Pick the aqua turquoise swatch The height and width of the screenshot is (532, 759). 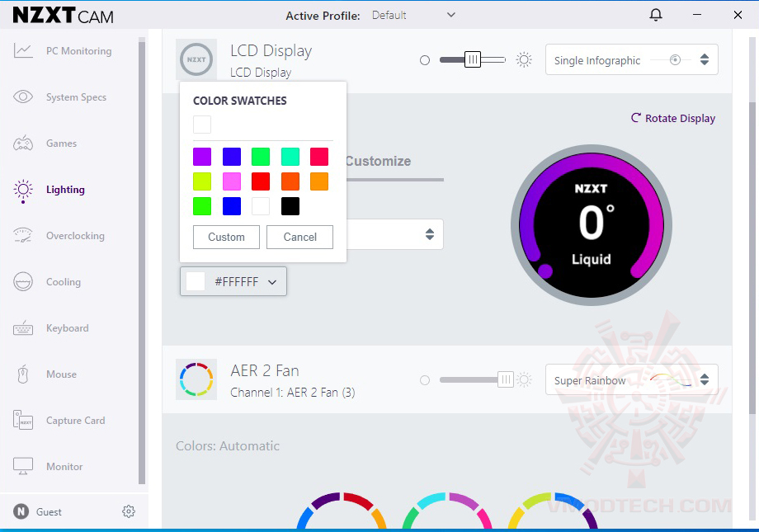(x=290, y=157)
